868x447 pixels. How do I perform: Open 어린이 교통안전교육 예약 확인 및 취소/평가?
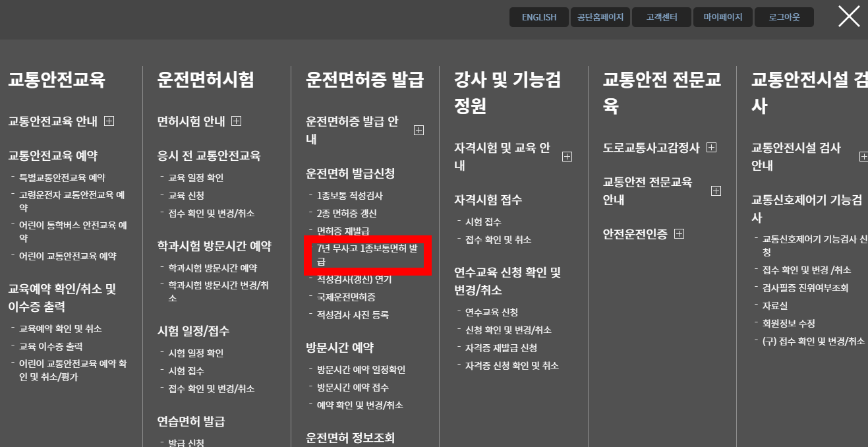coord(73,370)
